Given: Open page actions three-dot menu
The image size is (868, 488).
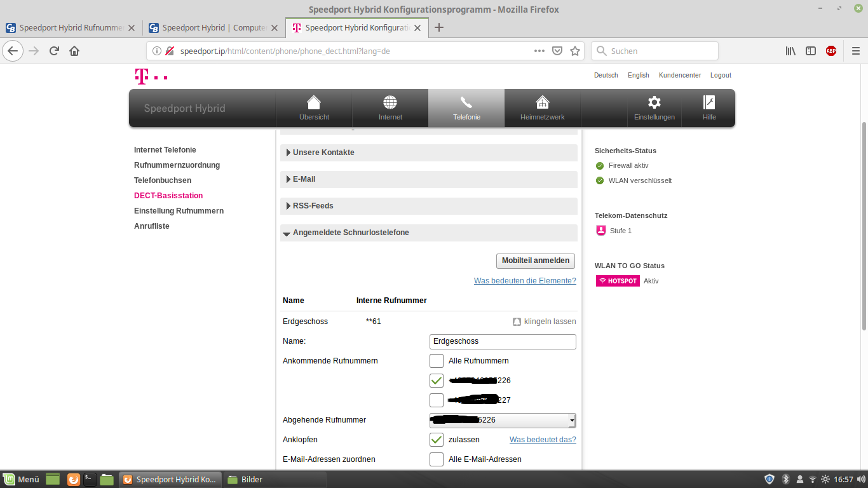Looking at the screenshot, I should [x=539, y=51].
